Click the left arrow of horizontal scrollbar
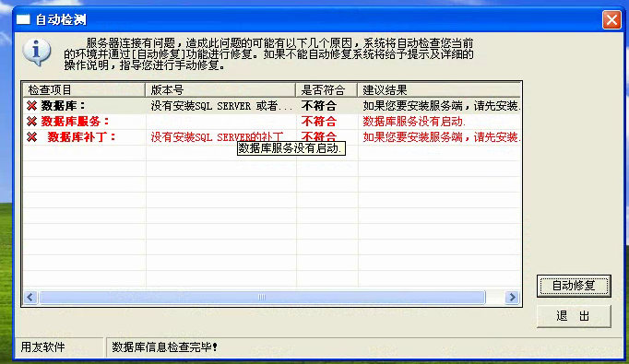 [x=30, y=298]
